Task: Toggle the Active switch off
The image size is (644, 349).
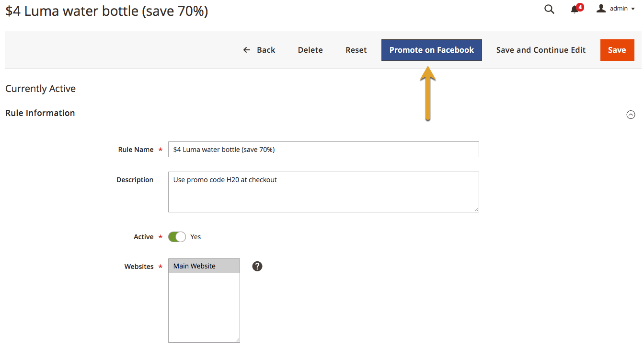Action: pyautogui.click(x=177, y=237)
